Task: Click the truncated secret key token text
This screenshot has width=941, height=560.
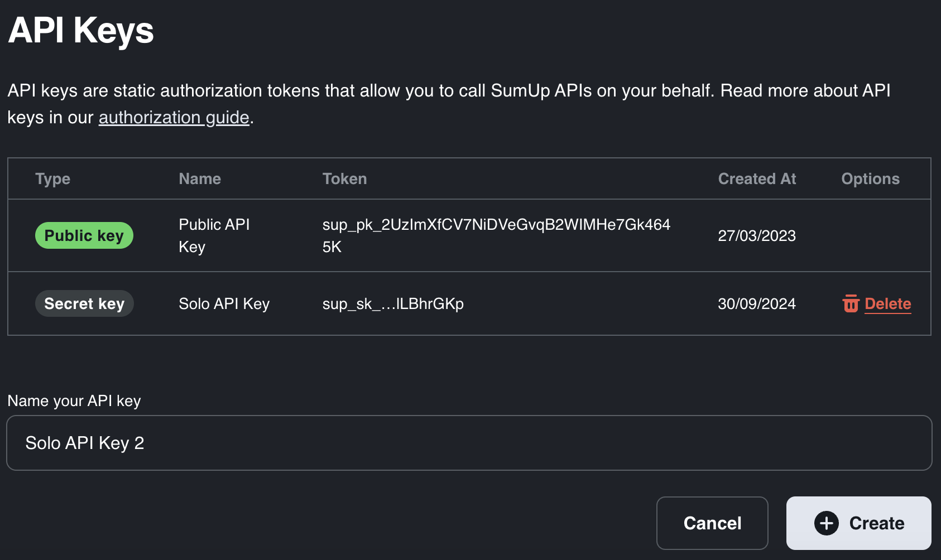Action: pos(392,303)
